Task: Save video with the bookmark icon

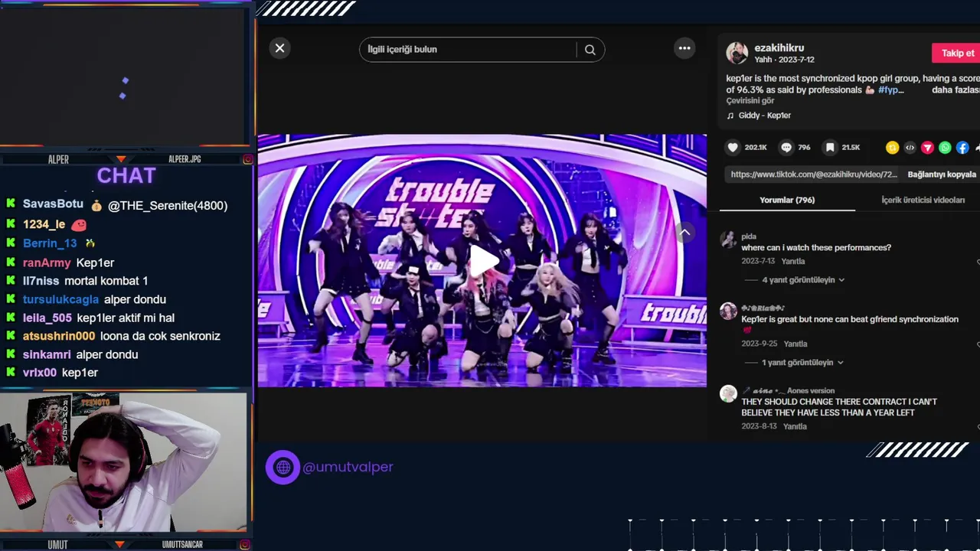Action: tap(830, 148)
